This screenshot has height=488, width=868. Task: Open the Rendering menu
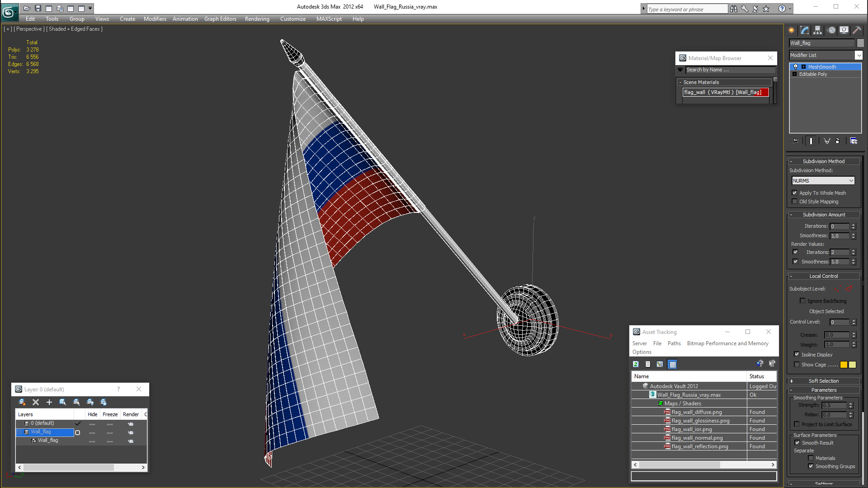[x=257, y=19]
